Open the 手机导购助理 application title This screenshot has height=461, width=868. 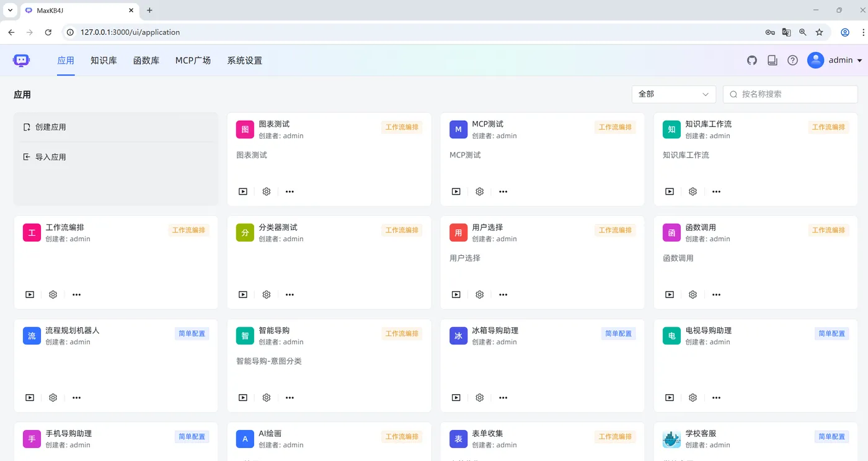69,434
